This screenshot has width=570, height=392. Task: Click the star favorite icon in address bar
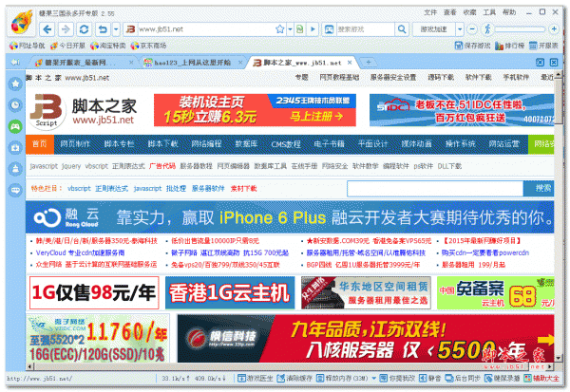pos(280,29)
